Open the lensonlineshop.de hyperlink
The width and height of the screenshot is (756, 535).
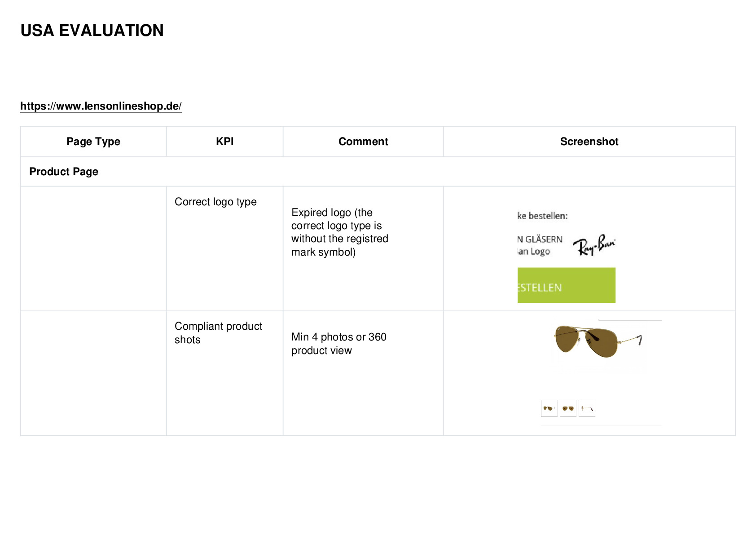(x=101, y=106)
